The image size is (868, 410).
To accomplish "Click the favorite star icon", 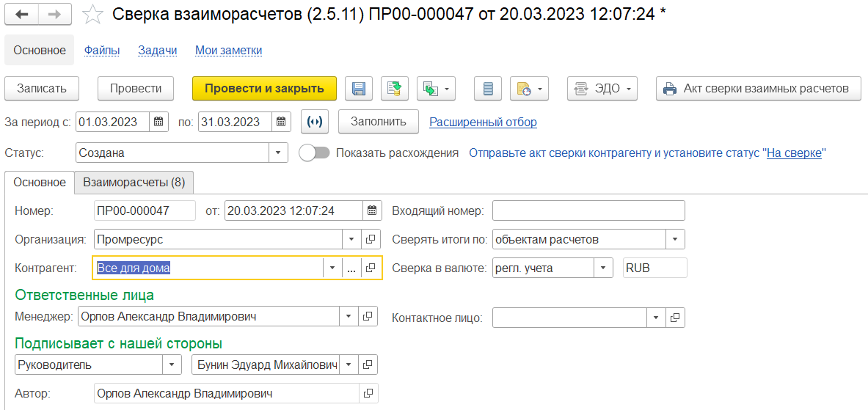I will 92,14.
